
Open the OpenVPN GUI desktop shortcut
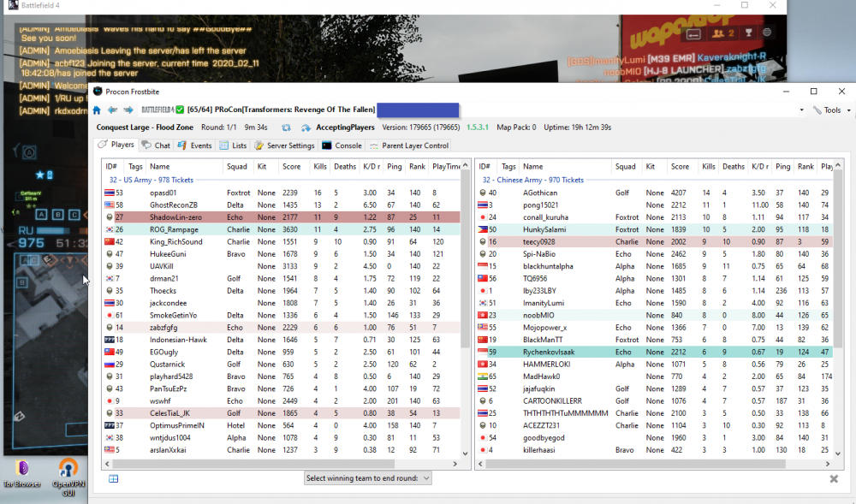click(x=68, y=469)
